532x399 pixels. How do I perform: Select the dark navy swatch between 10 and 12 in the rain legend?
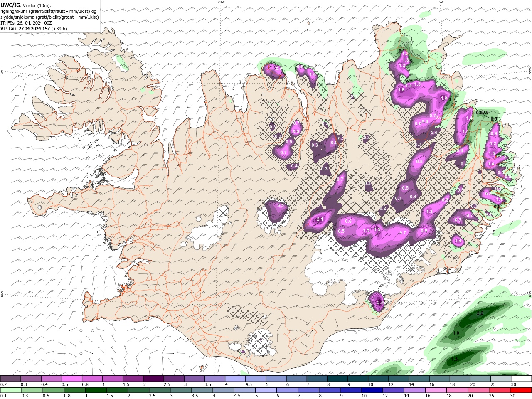pos(371,390)
